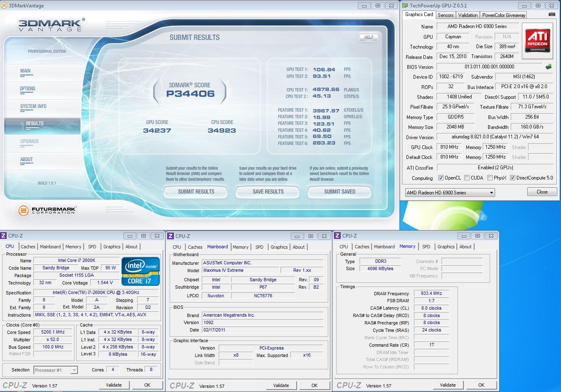Click the Core Voltage 1.544 V value
The image size is (561, 392).
105,282
